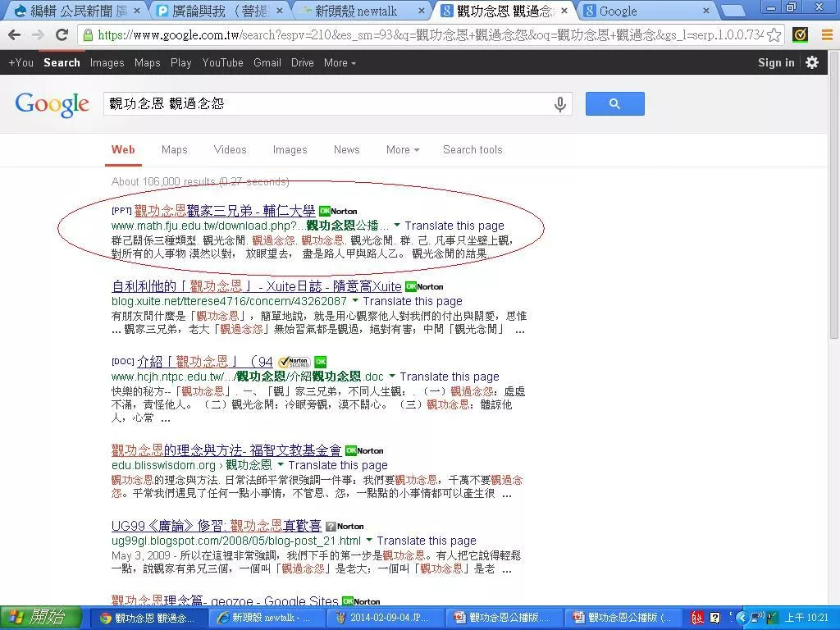Click the Norton badge beside 福智文教基金會 result
This screenshot has height=630, width=840.
click(x=364, y=450)
